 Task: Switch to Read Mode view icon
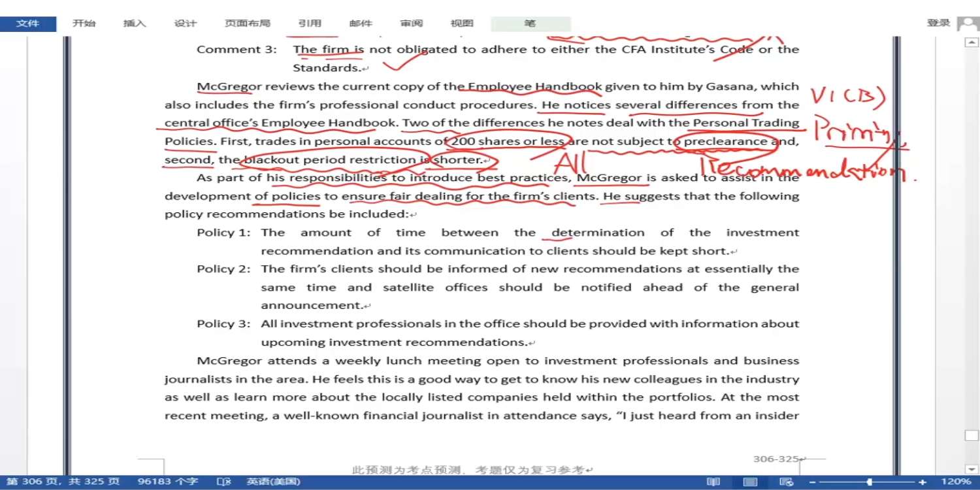[713, 482]
